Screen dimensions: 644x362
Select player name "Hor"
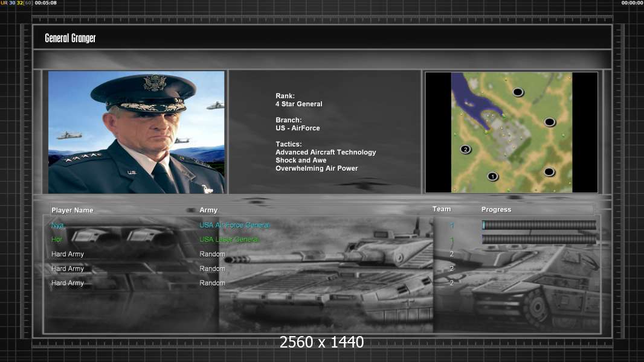pos(57,240)
